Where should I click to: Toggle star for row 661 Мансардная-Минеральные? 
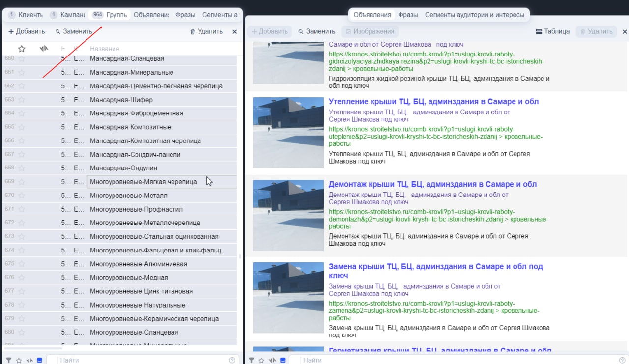pos(22,72)
